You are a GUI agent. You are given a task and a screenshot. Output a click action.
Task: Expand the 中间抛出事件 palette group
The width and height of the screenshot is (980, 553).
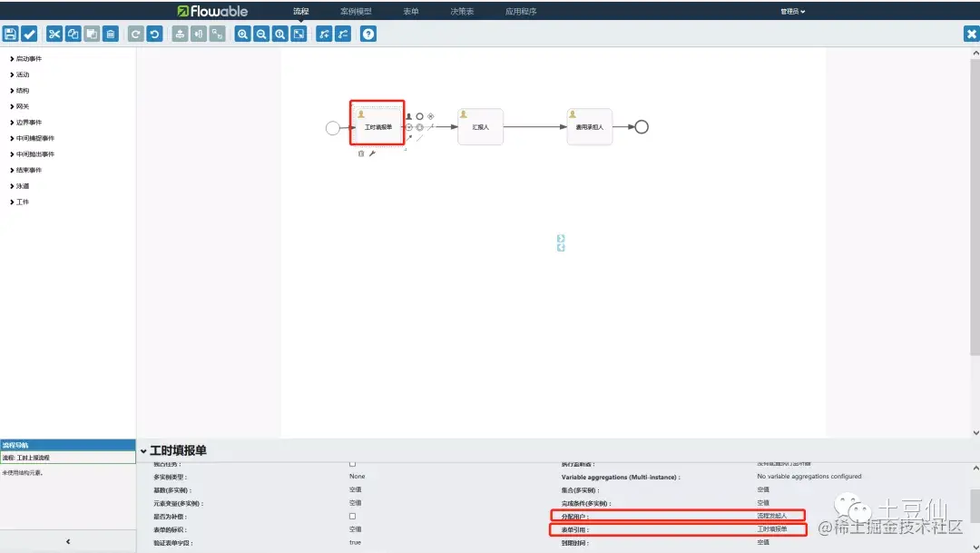pos(32,153)
